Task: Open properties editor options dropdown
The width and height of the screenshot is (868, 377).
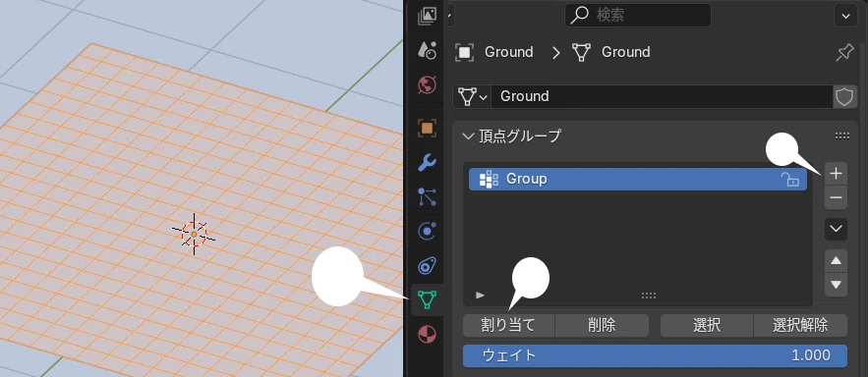Action: pos(845,16)
